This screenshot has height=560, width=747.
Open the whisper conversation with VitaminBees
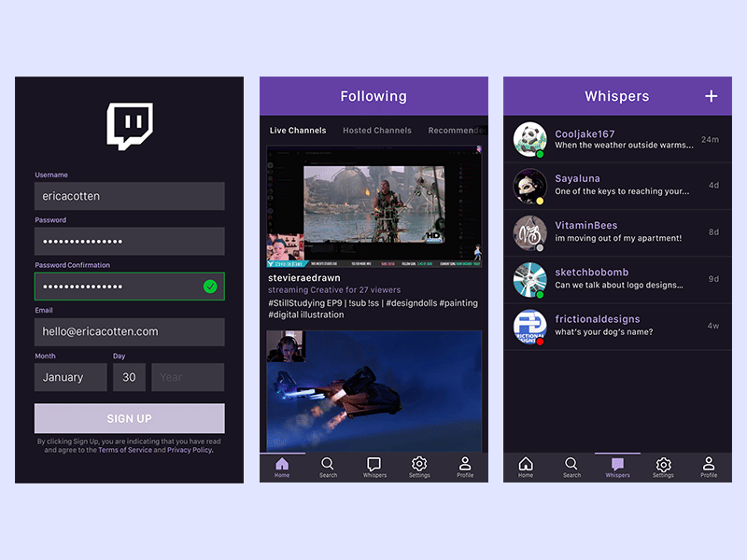click(x=617, y=232)
